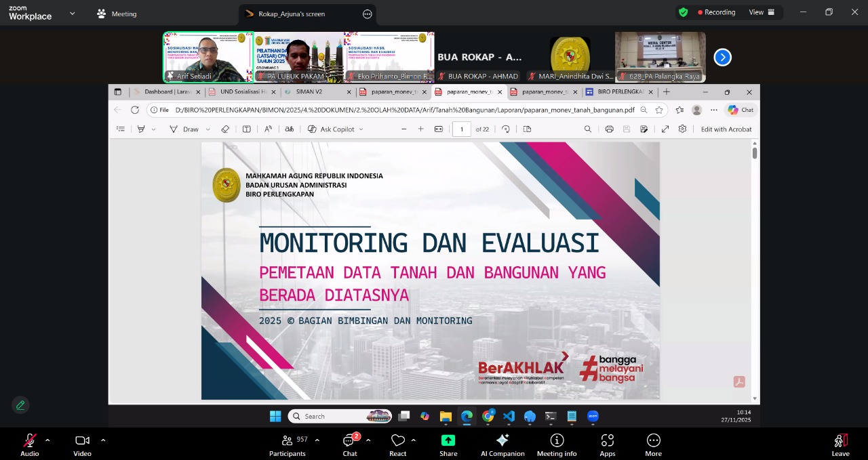Start camera with the Video button

point(82,444)
